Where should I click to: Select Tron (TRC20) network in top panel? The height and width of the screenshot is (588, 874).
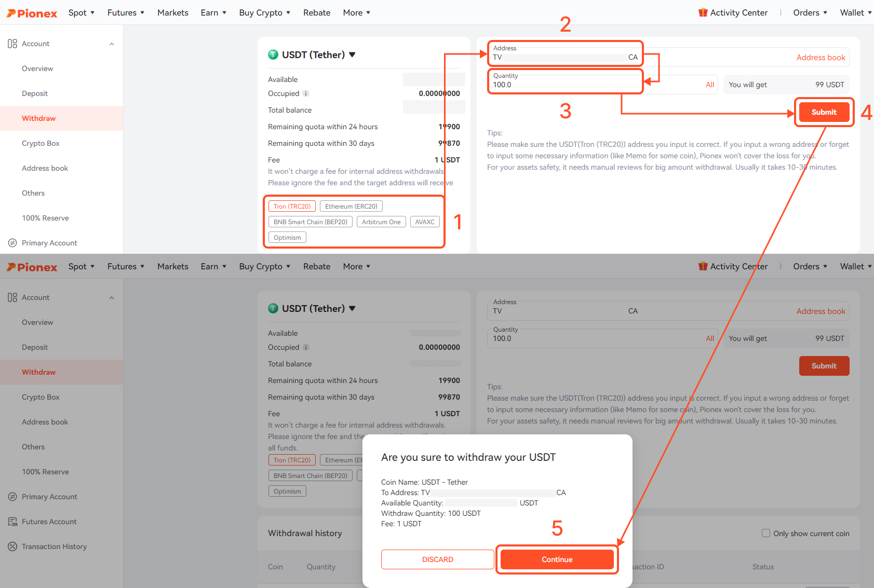(x=292, y=206)
